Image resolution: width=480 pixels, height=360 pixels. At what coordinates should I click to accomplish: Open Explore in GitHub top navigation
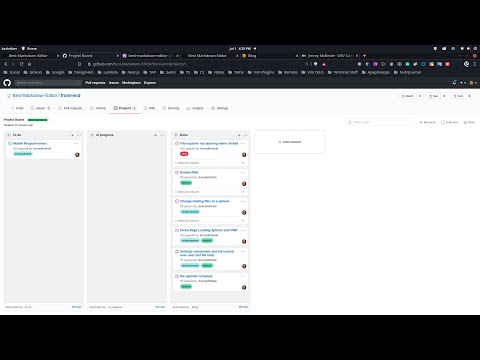(x=150, y=83)
